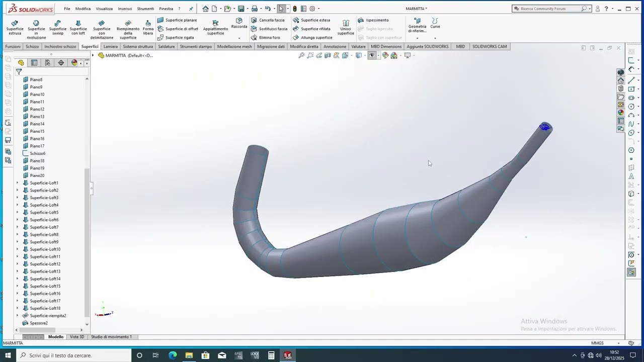Choose the Elimina foro command

tap(266, 37)
